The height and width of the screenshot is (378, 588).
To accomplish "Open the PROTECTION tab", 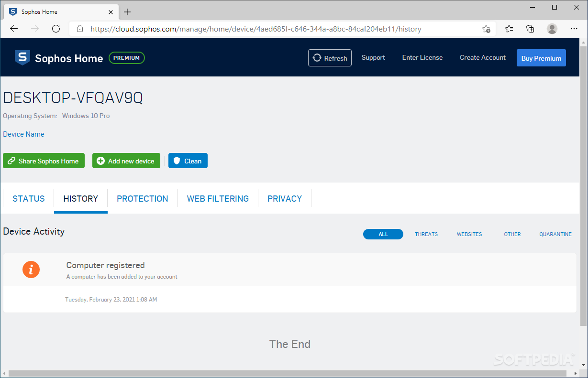I will [x=143, y=199].
